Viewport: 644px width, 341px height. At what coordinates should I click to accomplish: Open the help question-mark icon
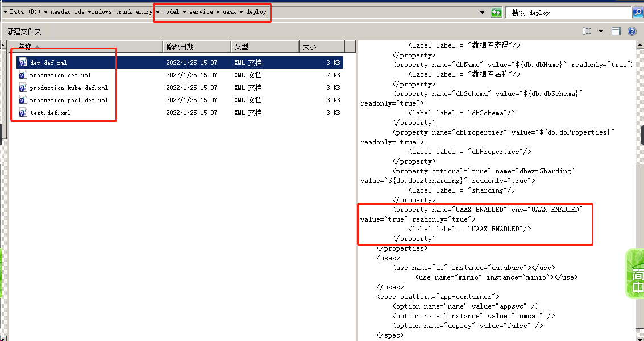click(x=631, y=31)
